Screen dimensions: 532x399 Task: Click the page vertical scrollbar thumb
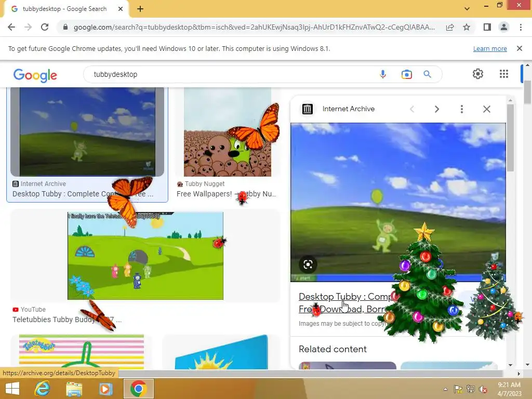527,91
